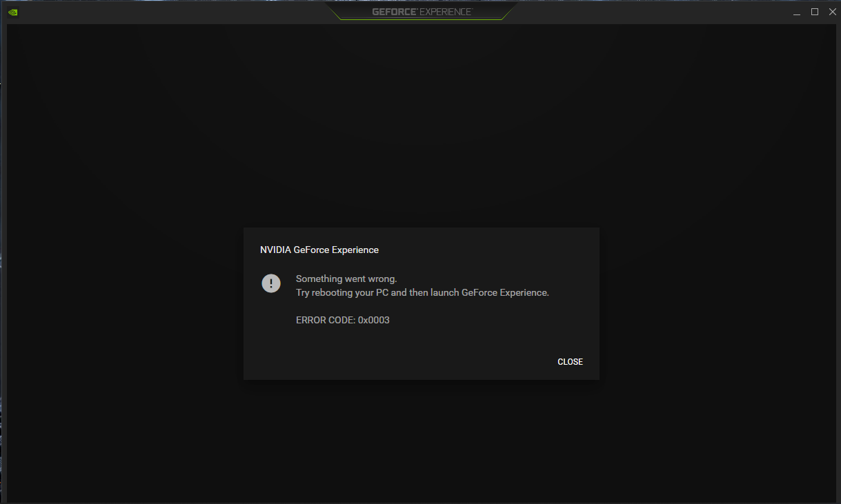
Task: Click the GeForce Experience title logo
Action: 422,12
